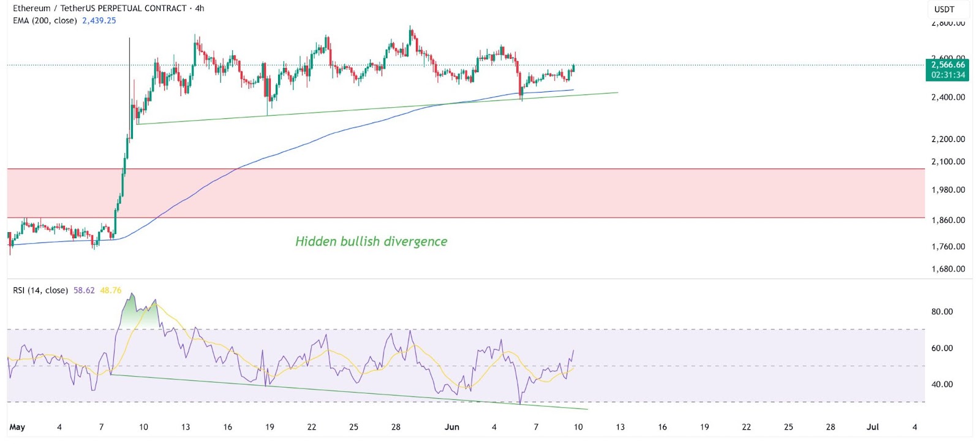Click the 40.00 level on the RSI scale
Image resolution: width=980 pixels, height=444 pixels.
point(942,385)
